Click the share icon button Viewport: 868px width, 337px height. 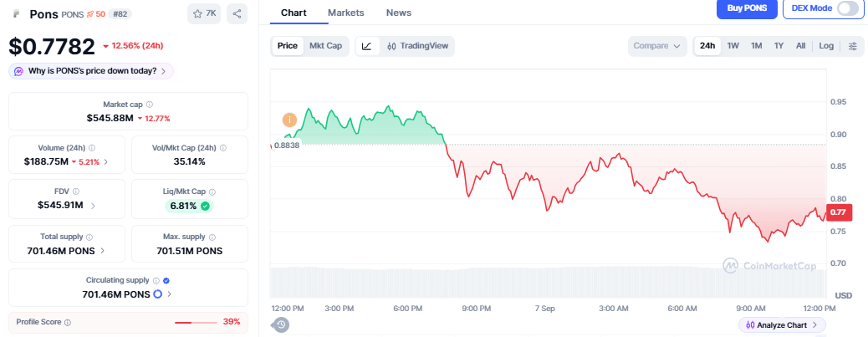pos(237,14)
